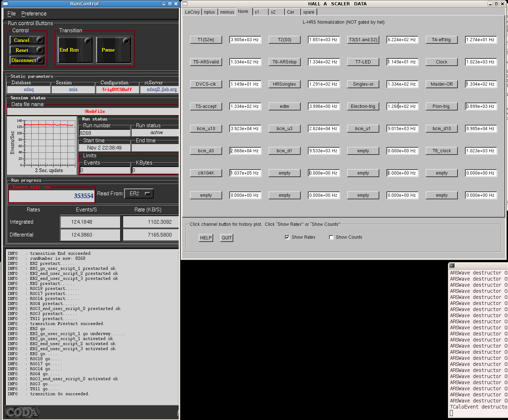Open history plot for T4-eff.trig. channel
The image size is (508, 420).
[x=442, y=40]
